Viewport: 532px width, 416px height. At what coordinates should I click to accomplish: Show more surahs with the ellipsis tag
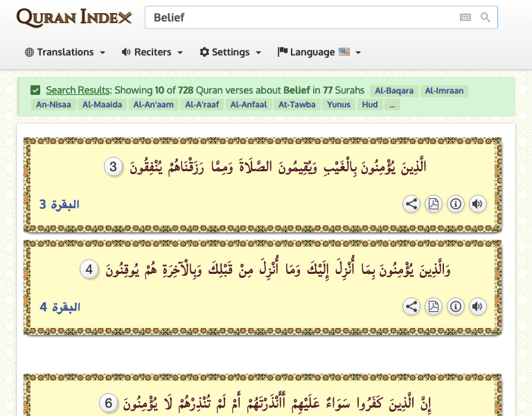click(x=392, y=105)
